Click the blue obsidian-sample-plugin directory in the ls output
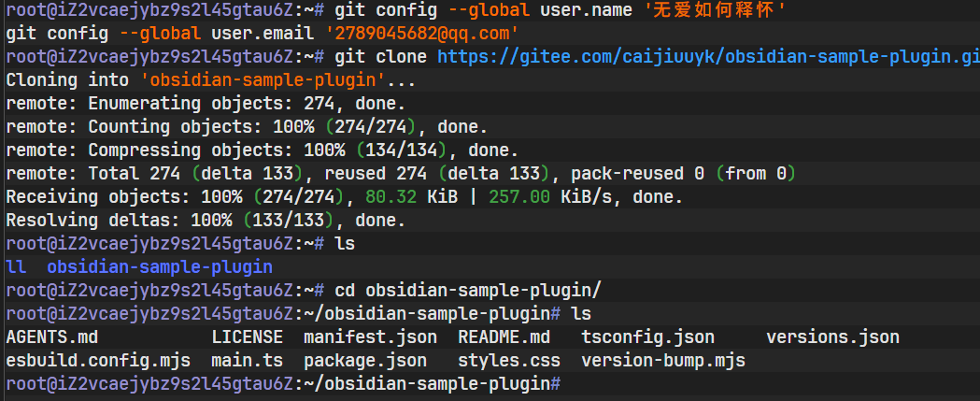 [x=159, y=267]
